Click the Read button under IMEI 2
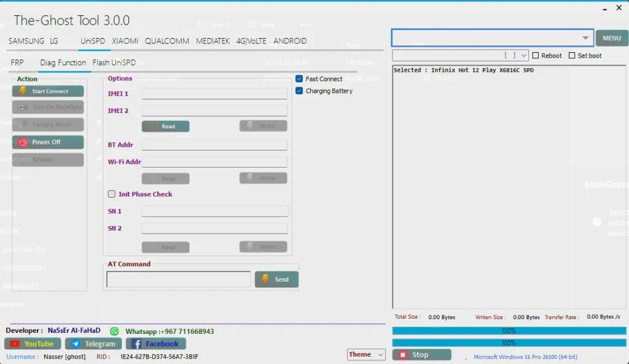629x364 pixels. pyautogui.click(x=165, y=126)
